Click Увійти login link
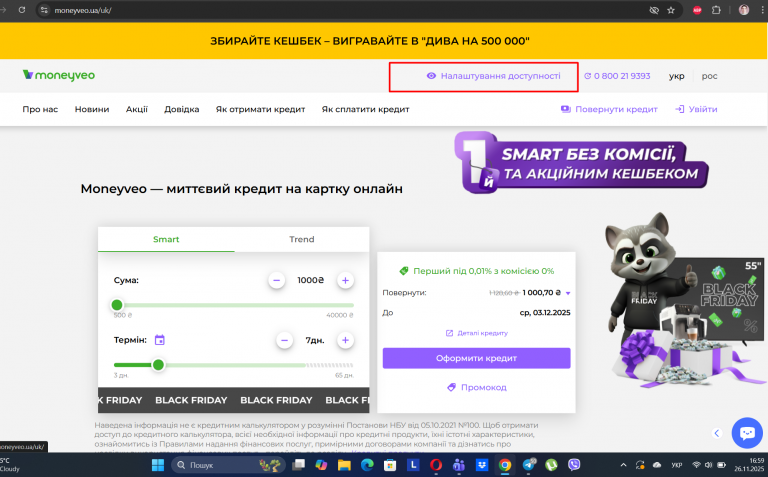 [x=696, y=109]
